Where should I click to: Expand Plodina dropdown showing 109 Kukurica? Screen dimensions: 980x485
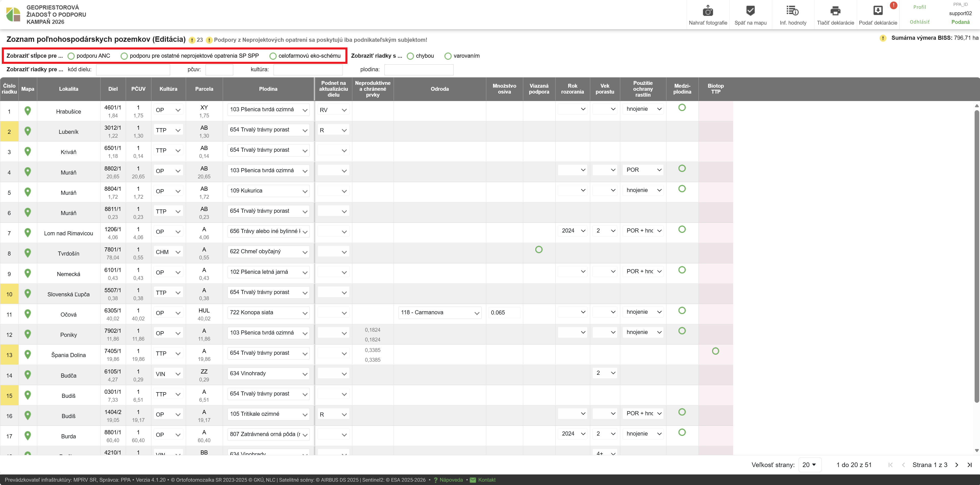tap(268, 191)
